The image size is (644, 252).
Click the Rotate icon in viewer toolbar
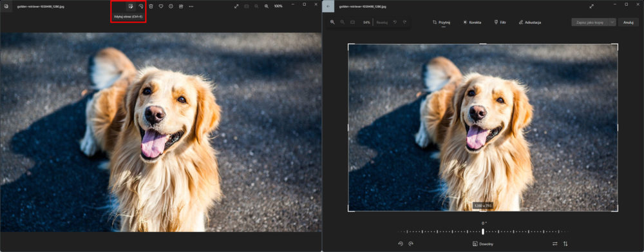[141, 6]
